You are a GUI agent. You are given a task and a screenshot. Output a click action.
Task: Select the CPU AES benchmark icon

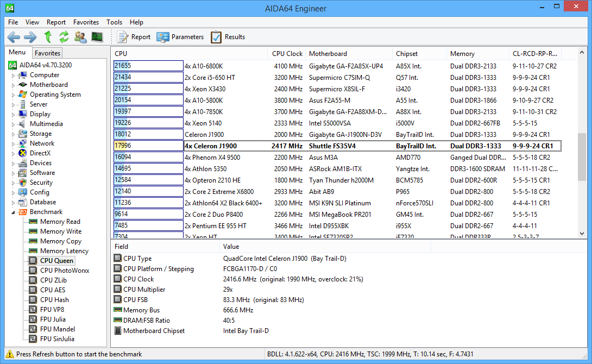point(33,290)
